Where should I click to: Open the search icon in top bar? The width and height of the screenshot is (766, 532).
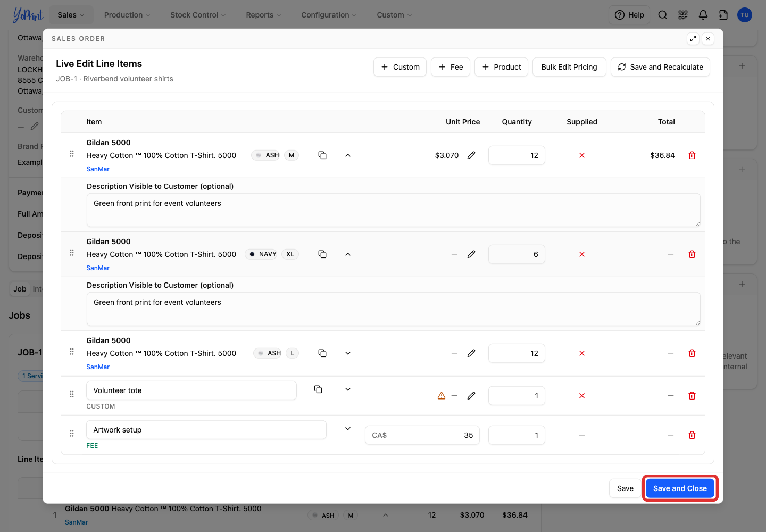663,15
